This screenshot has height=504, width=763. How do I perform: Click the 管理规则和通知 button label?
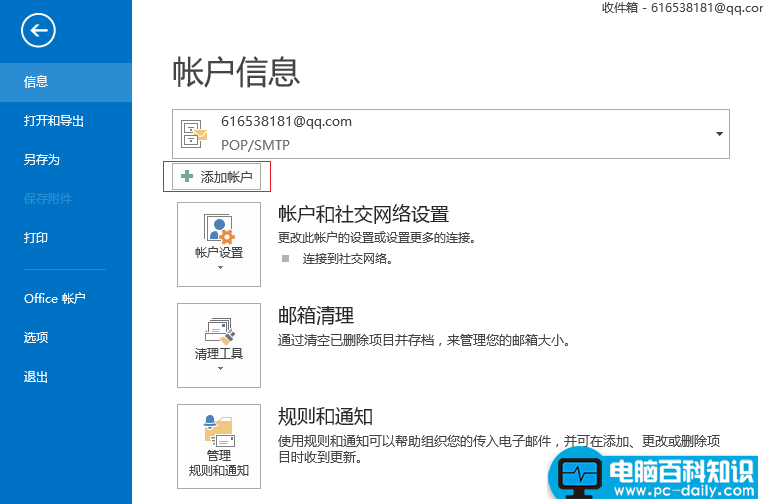pyautogui.click(x=219, y=463)
